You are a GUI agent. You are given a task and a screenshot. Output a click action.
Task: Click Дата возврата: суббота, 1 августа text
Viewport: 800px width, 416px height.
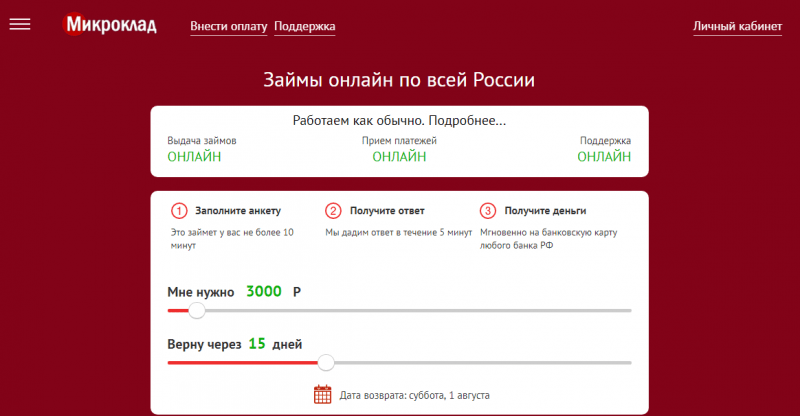point(414,395)
